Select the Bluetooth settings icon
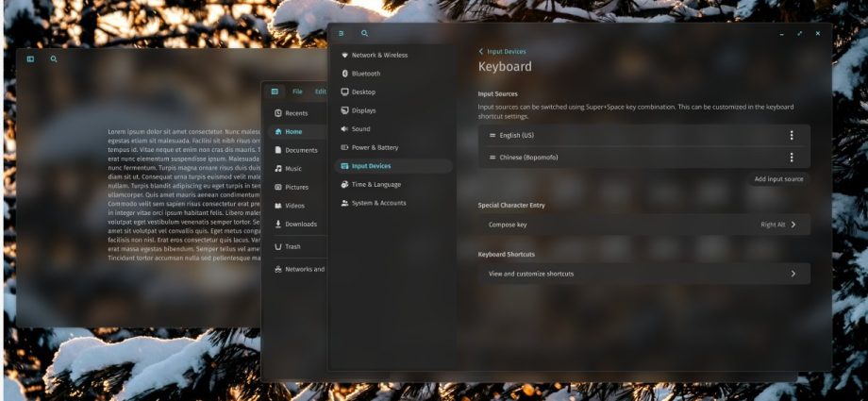The height and width of the screenshot is (401, 868). click(344, 74)
